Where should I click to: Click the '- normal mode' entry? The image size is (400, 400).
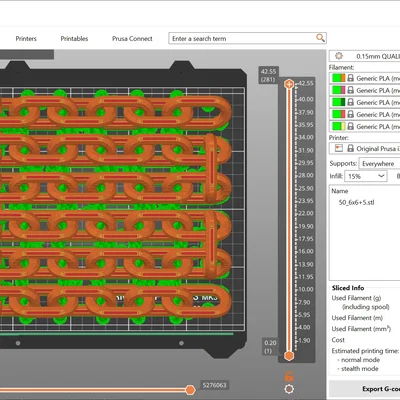(x=358, y=360)
